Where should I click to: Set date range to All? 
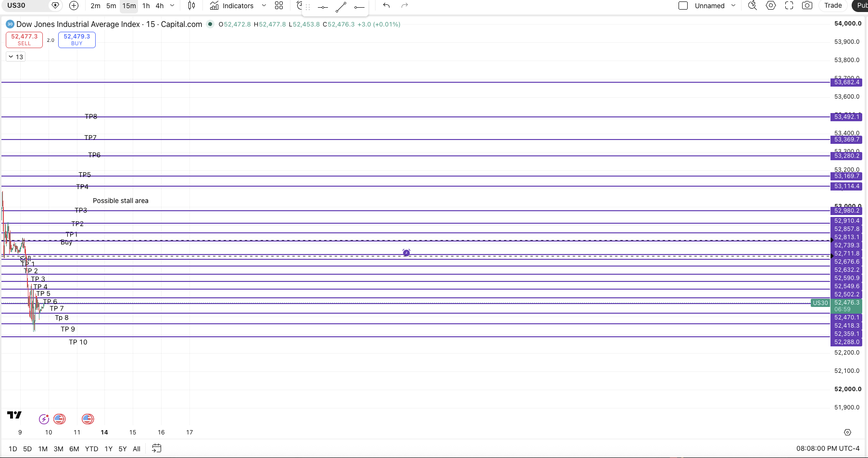(137, 449)
